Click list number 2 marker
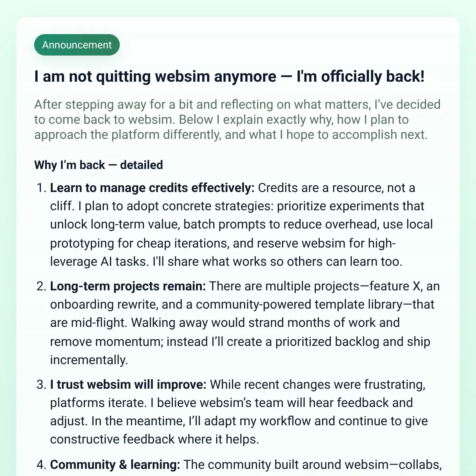The width and height of the screenshot is (476, 476). coord(42,286)
